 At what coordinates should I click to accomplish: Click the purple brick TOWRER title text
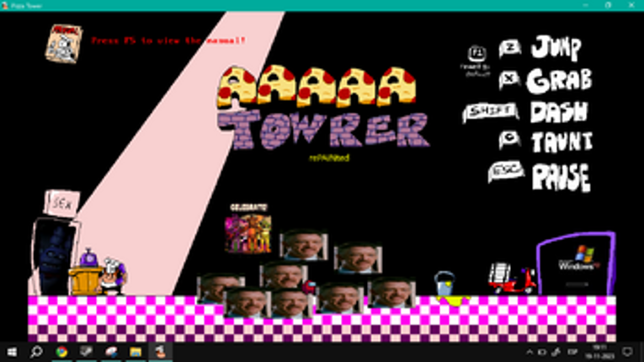(323, 130)
